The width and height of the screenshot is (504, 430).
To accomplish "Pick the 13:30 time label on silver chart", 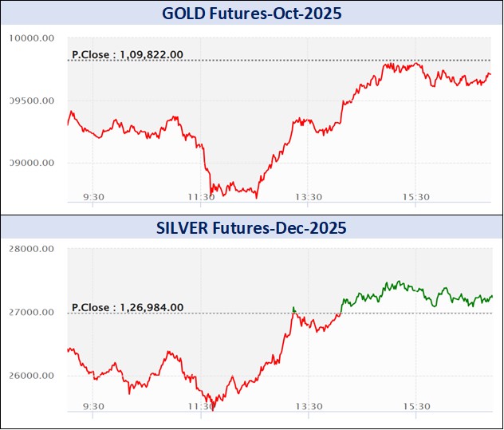I will click(x=309, y=407).
